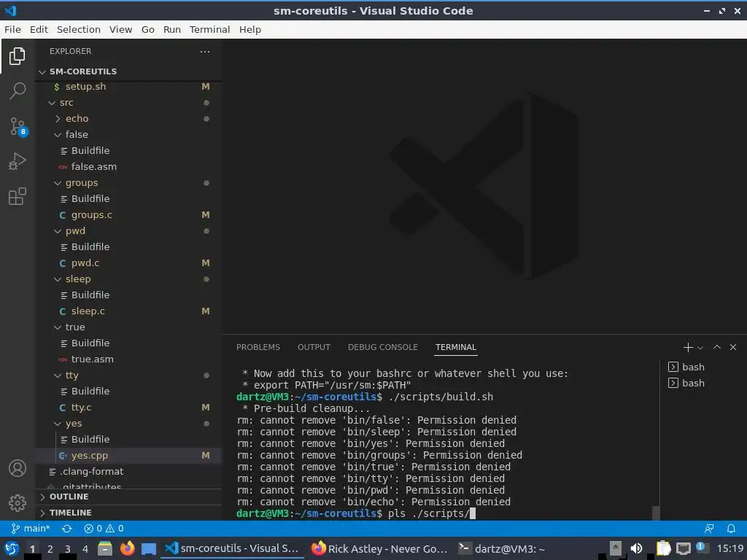
Task: Open the Search view in activity bar
Action: [x=18, y=90]
